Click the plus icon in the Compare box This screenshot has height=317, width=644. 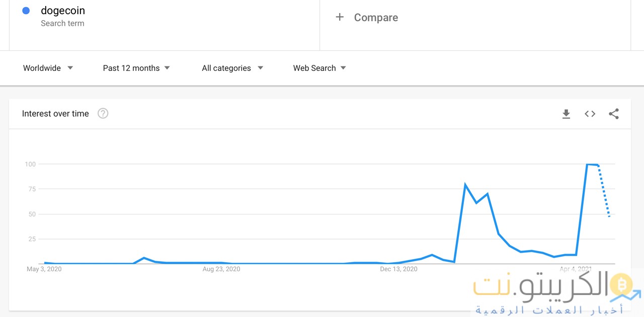coord(340,17)
